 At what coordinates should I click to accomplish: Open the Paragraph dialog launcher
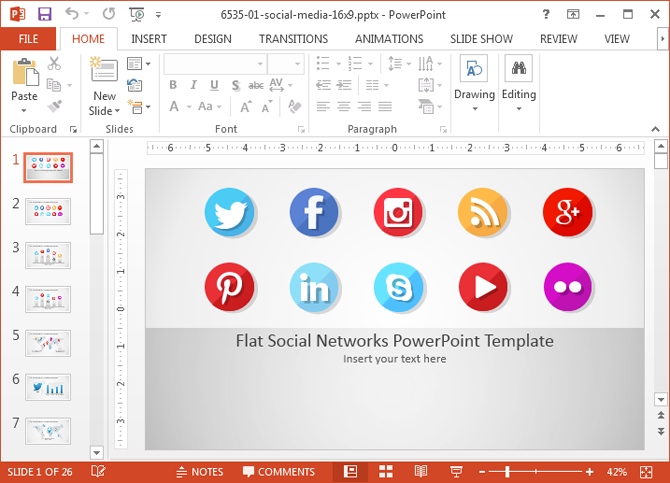pos(444,129)
